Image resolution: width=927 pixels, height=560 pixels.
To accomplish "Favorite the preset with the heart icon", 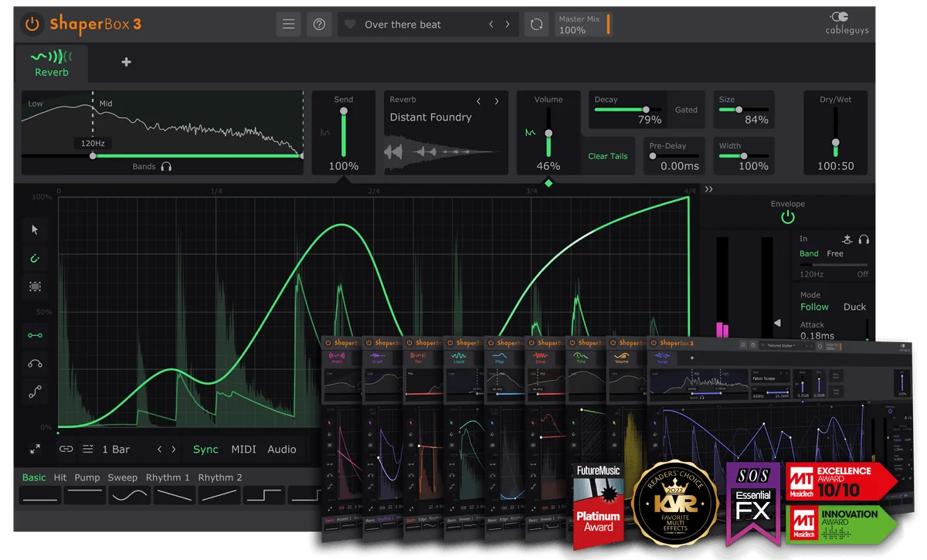I will tap(350, 25).
